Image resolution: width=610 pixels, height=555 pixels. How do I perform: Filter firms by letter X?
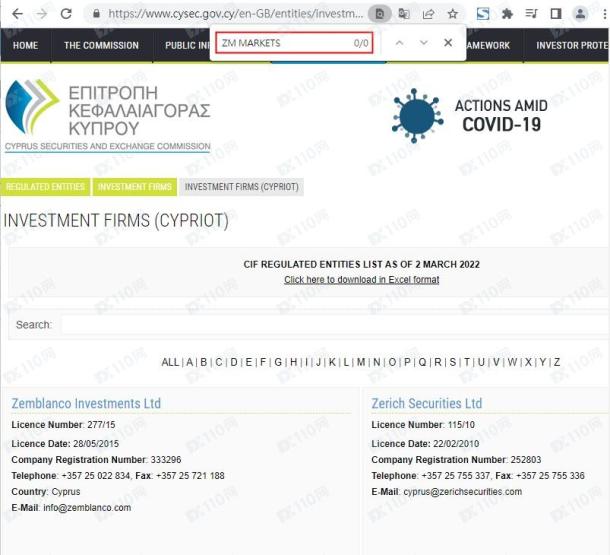[x=528, y=362]
